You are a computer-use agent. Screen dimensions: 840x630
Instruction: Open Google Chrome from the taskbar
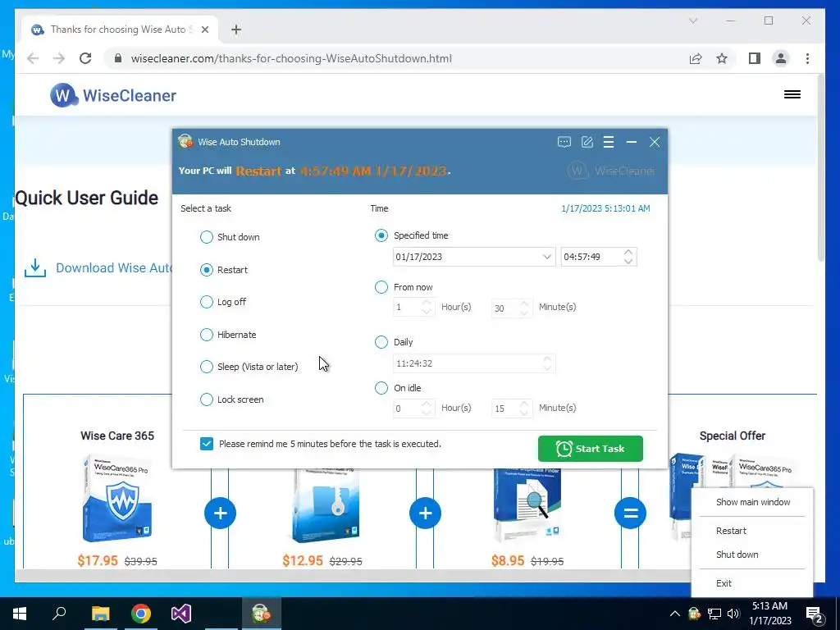141,614
